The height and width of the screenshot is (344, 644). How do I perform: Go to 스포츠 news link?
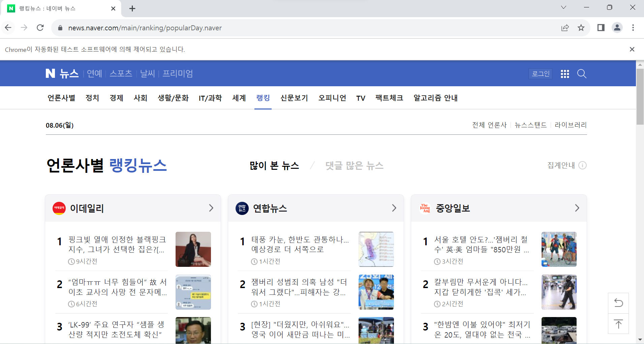pos(121,73)
